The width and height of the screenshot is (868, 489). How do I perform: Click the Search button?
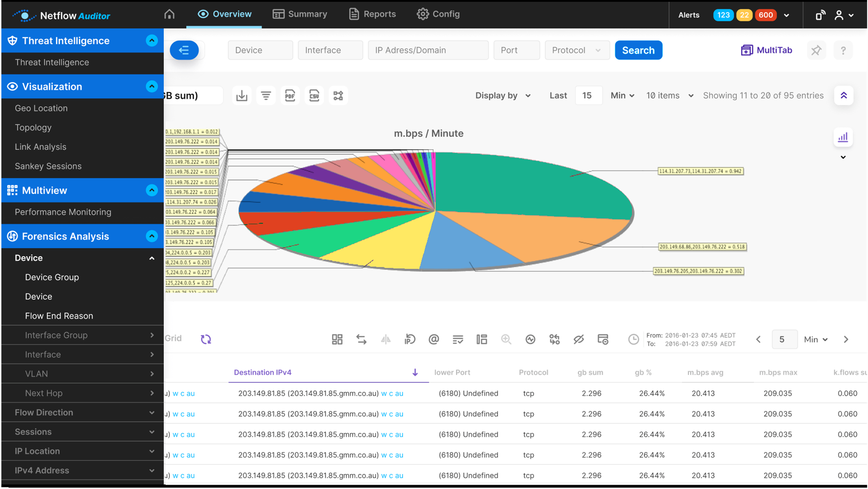[638, 50]
